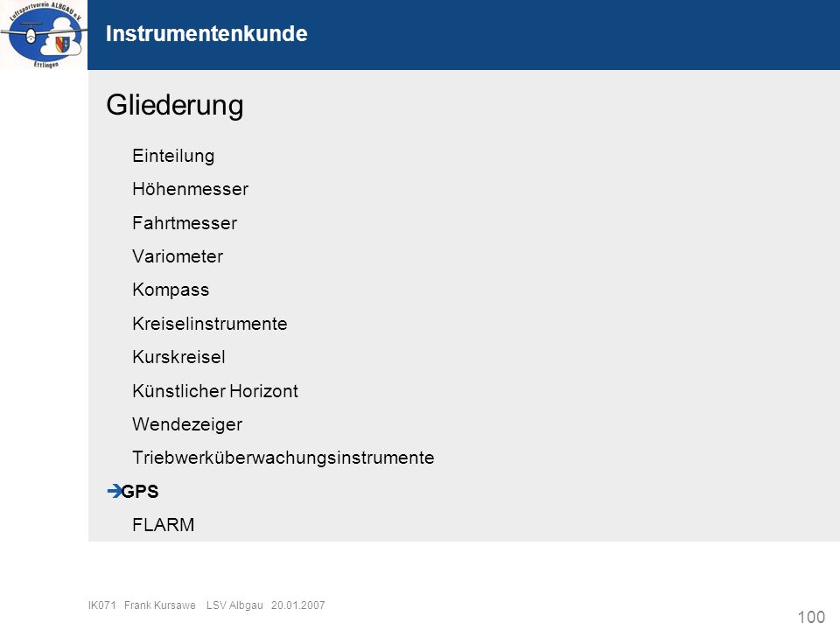
Task: Select Künstlicher Horizont in the outline
Action: pyautogui.click(x=215, y=390)
